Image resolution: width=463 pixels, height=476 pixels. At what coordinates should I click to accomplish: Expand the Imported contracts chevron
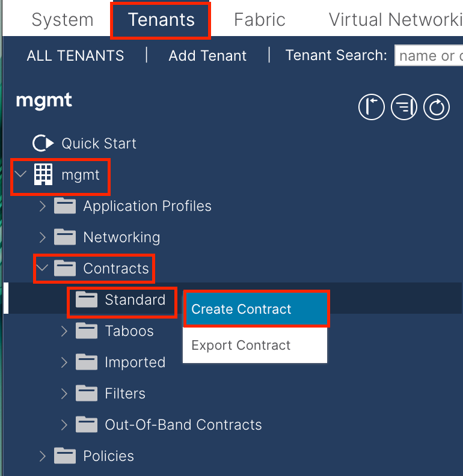tap(64, 362)
